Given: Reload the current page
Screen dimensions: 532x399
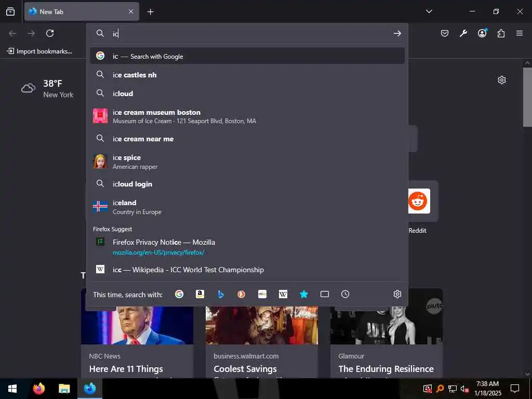Looking at the screenshot, I should tap(50, 33).
